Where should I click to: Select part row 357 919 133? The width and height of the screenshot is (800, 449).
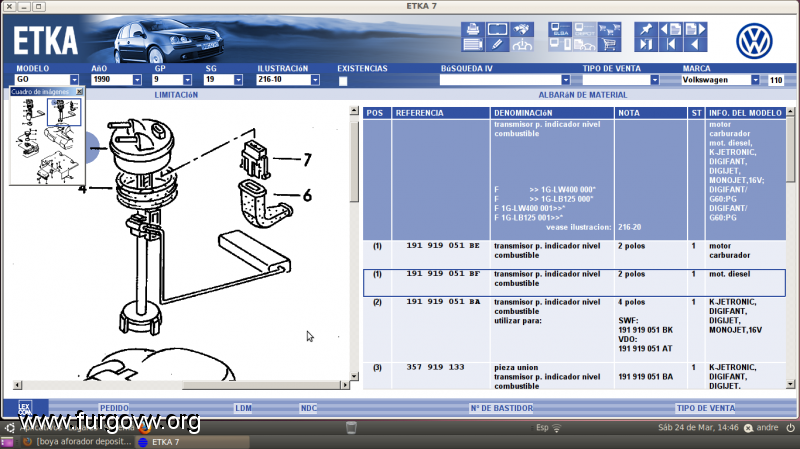574,377
